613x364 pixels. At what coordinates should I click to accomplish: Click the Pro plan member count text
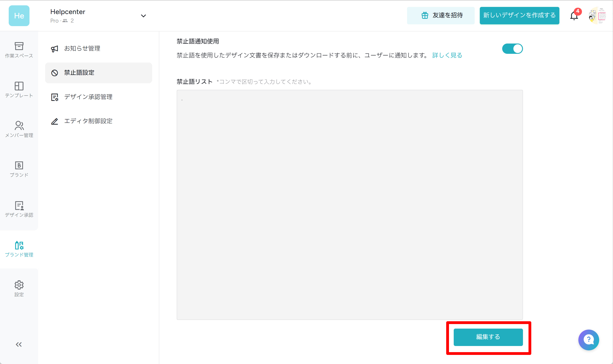pyautogui.click(x=62, y=21)
